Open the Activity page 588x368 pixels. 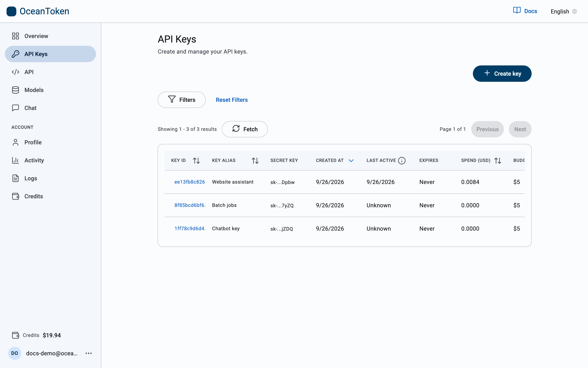50,160
